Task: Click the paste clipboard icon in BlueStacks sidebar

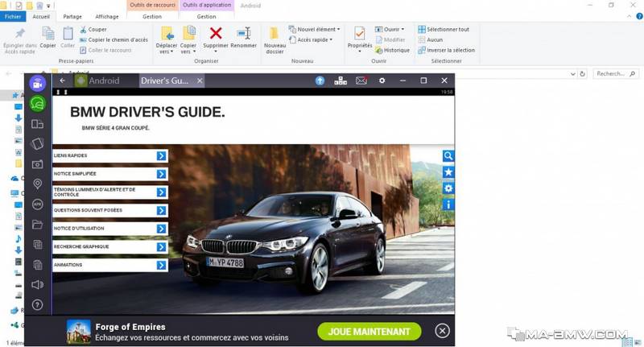Action: [37, 264]
